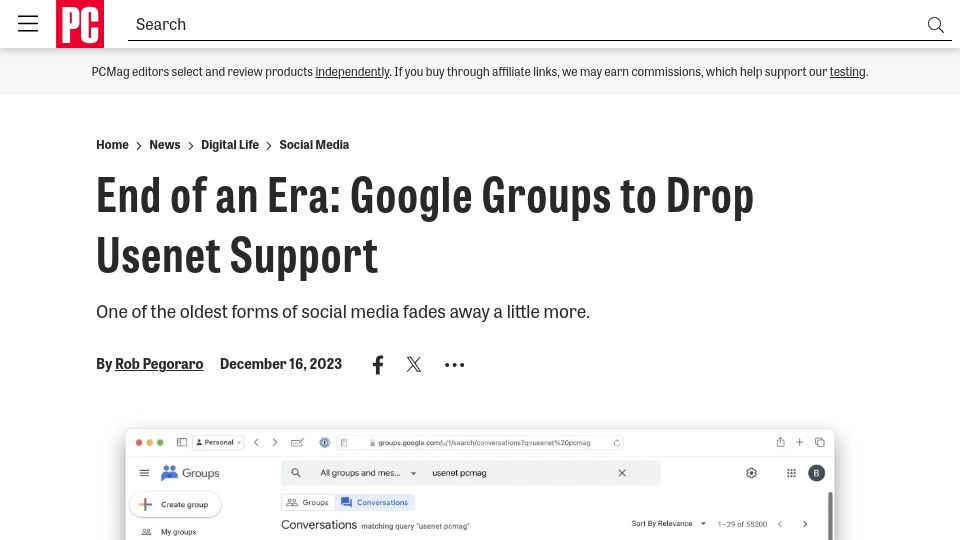
Task: Select the Groups tab in the screenshot
Action: pos(308,502)
